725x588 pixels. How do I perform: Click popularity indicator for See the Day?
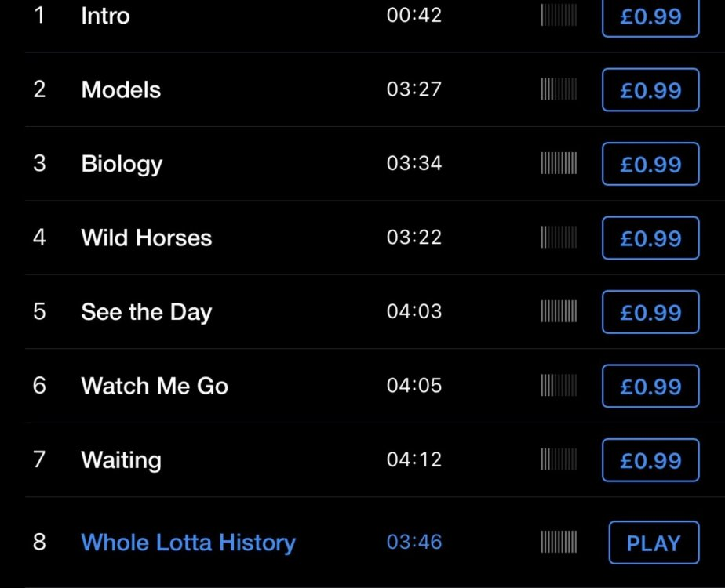(559, 311)
